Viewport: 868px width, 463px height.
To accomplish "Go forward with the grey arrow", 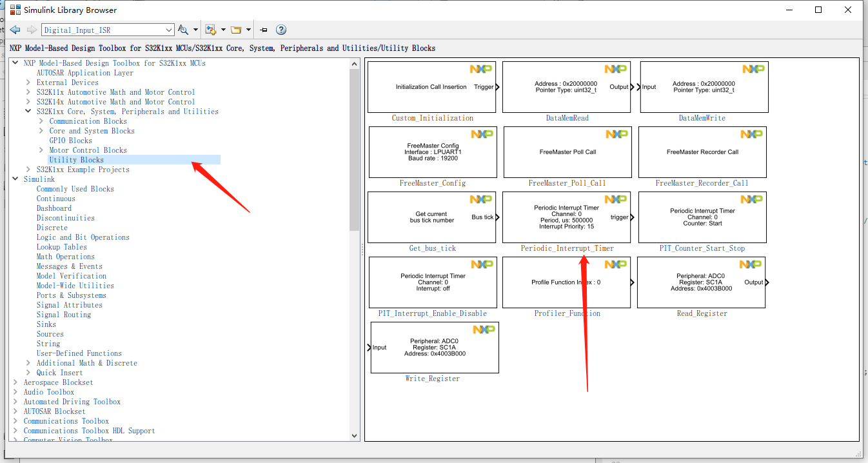I will pos(32,30).
